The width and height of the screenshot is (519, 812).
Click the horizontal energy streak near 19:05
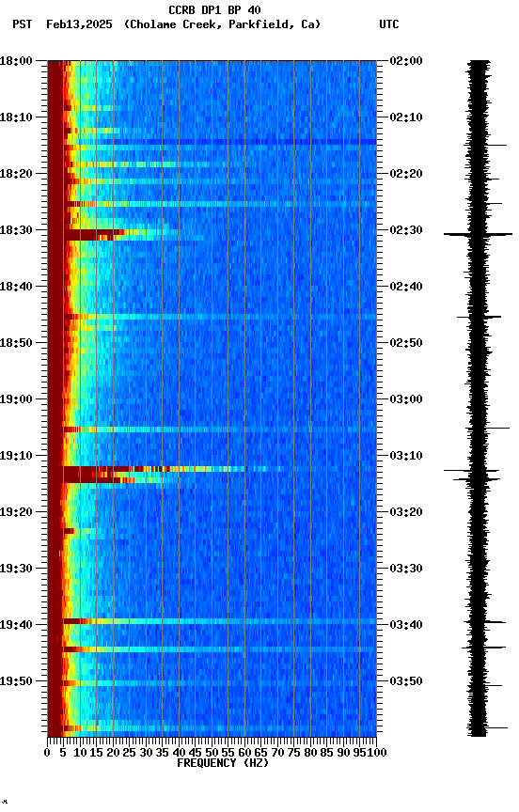pyautogui.click(x=220, y=429)
